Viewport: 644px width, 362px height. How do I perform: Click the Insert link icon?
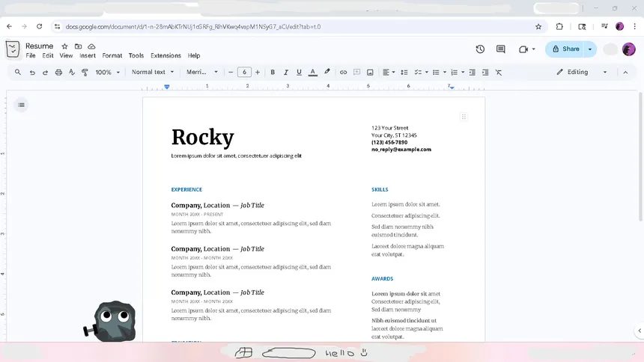(x=344, y=73)
